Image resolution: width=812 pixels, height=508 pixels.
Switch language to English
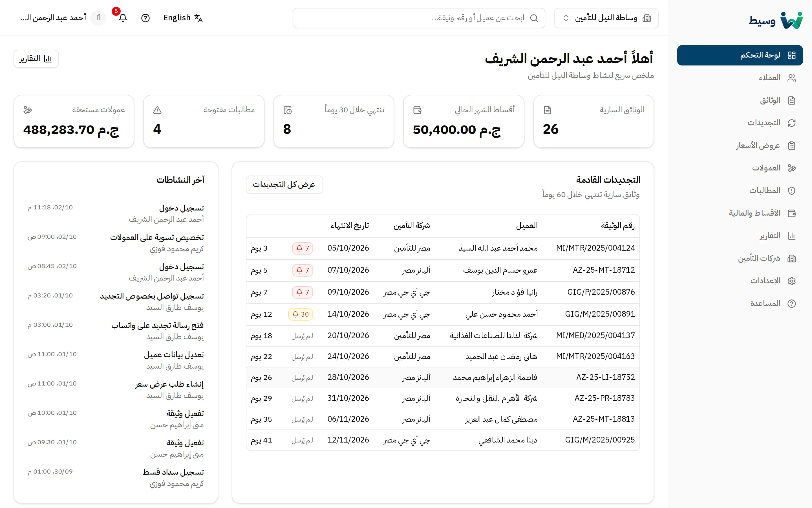point(183,18)
